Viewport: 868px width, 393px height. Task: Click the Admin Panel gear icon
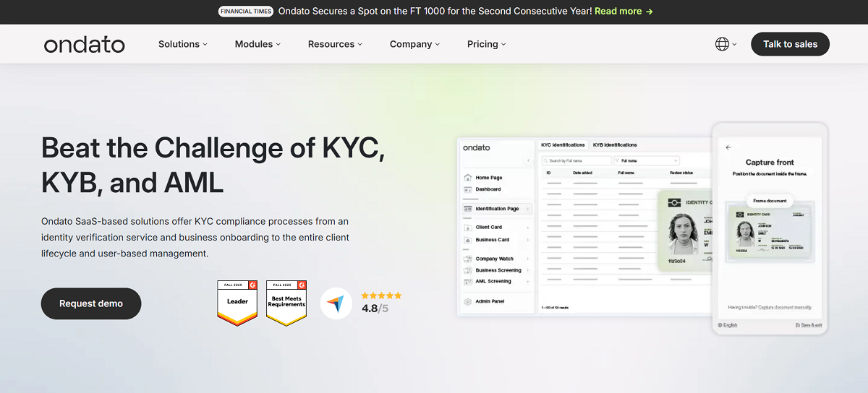(468, 301)
